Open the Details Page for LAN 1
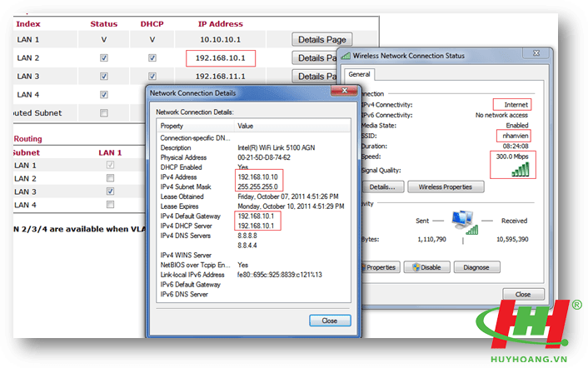The height and width of the screenshot is (368, 588). (x=322, y=39)
